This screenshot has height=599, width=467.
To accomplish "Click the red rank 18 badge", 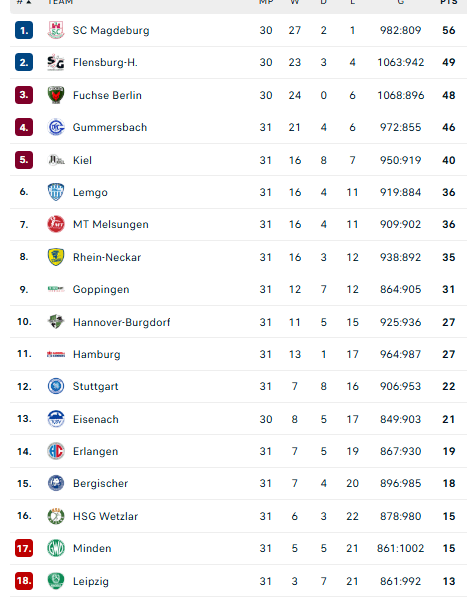I will click(x=24, y=581).
